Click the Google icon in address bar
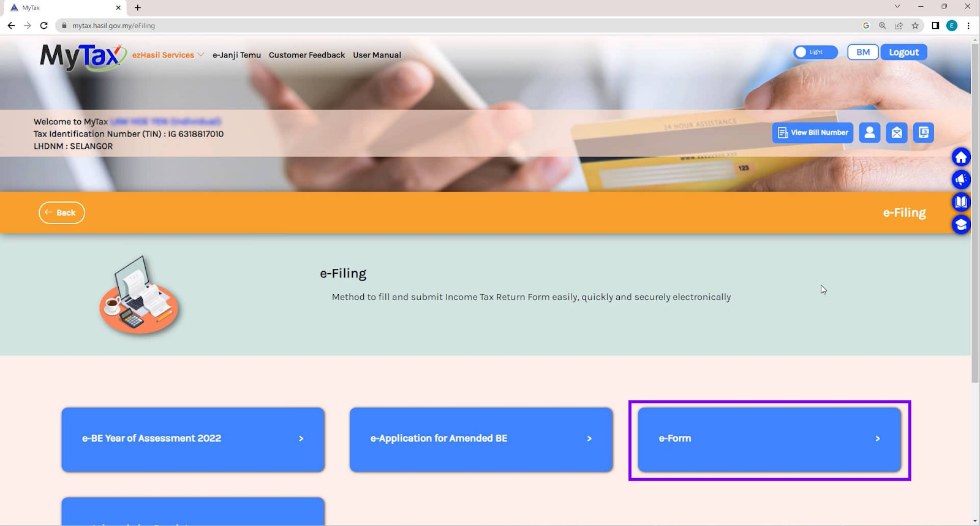This screenshot has width=980, height=526. point(866,26)
